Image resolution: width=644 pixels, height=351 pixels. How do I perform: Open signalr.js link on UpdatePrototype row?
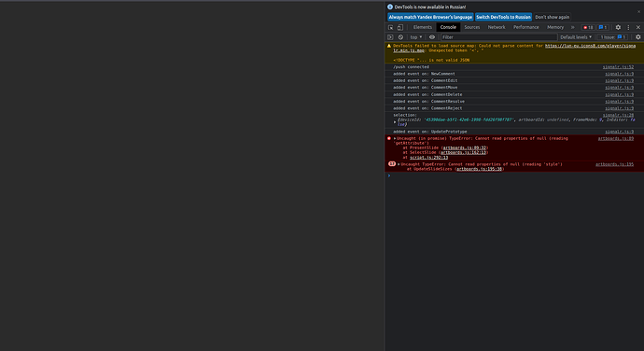(x=620, y=132)
